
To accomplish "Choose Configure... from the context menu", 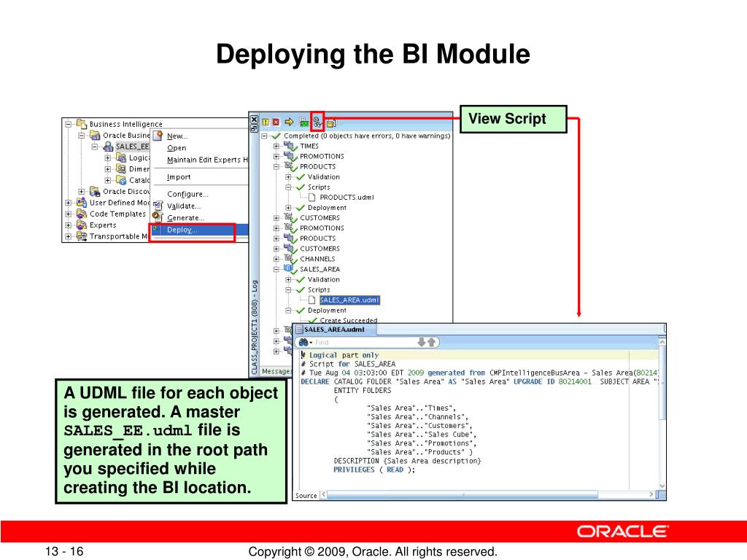I will 187,194.
